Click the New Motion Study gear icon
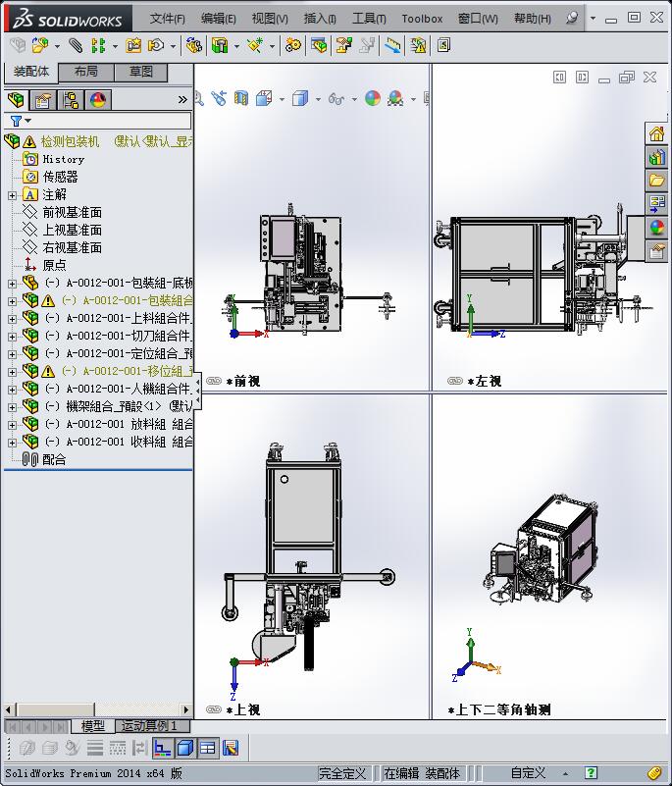The image size is (672, 786). click(293, 45)
